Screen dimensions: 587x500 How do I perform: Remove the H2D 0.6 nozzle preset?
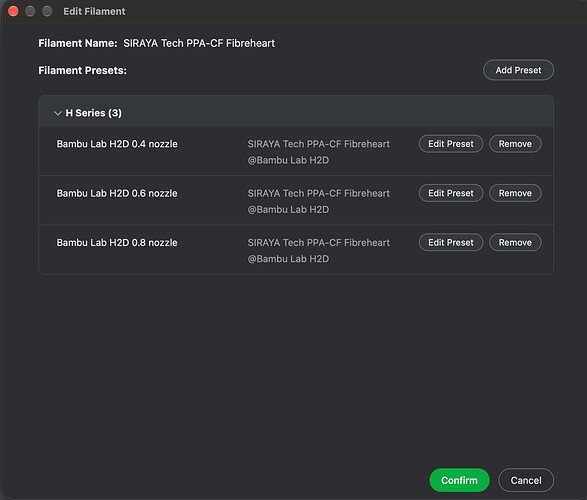pos(515,193)
